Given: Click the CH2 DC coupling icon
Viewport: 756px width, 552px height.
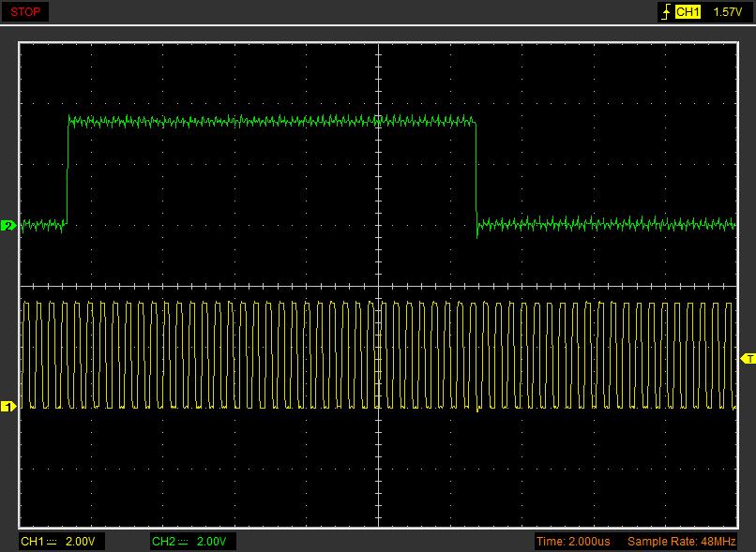Looking at the screenshot, I should (x=183, y=542).
